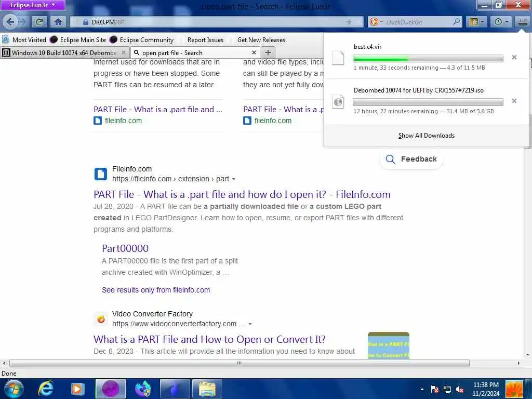532x399 pixels.
Task: Launch Internet Explorer from the taskbar
Action: (46, 389)
